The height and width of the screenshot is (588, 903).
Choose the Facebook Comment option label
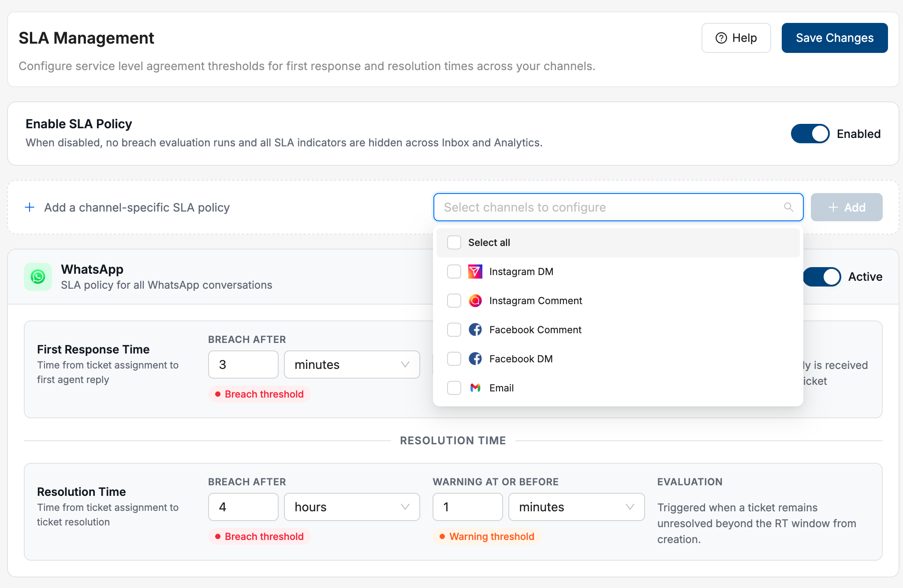coord(535,330)
